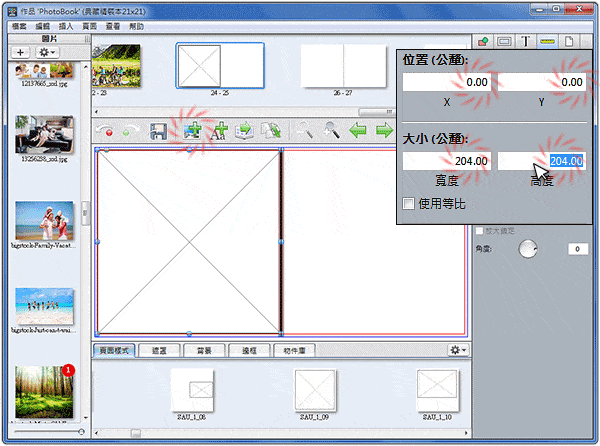Screen dimensions: 600x446
Task: Go to previous page with left green arrow
Action: pos(358,131)
